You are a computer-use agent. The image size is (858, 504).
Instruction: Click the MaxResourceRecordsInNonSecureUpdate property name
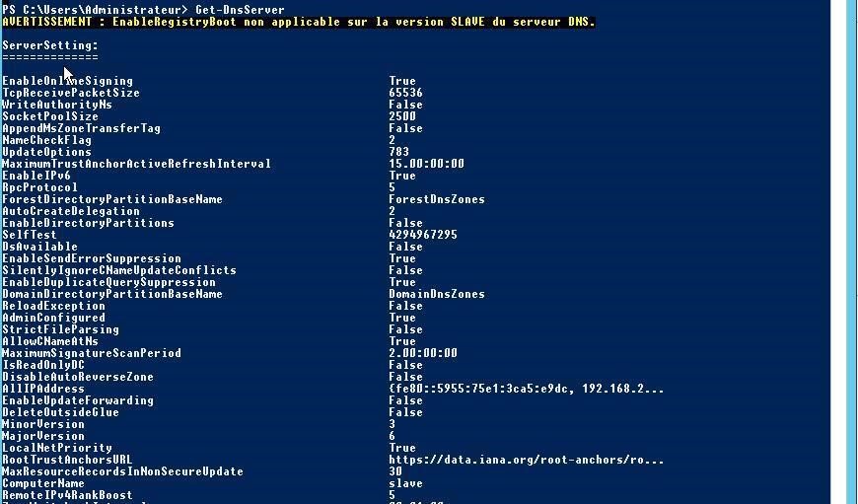pos(122,471)
